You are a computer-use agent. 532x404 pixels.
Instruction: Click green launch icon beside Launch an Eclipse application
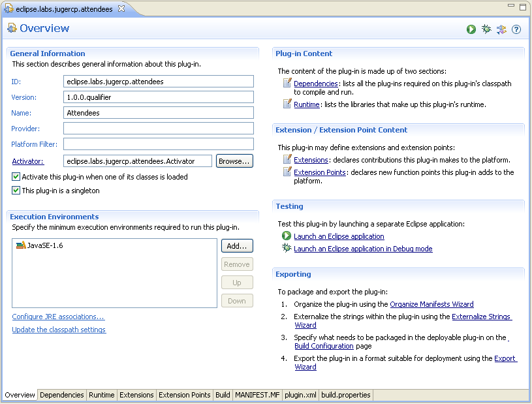click(287, 236)
